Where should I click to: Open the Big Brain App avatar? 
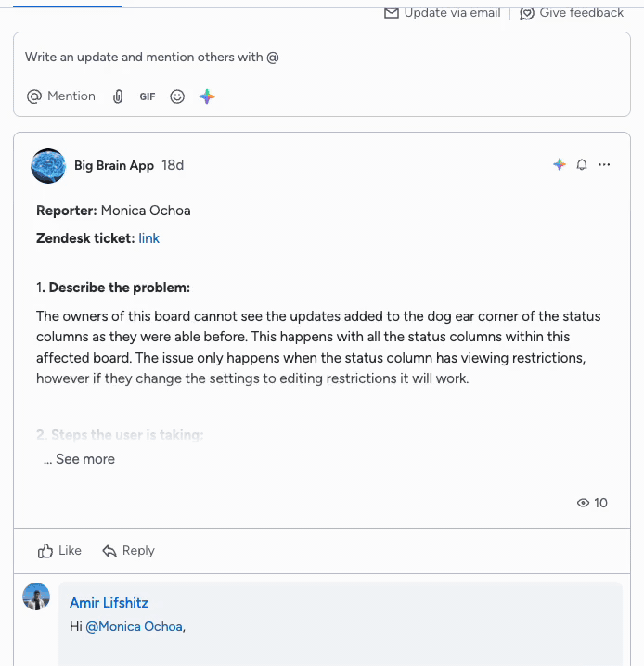tap(48, 166)
